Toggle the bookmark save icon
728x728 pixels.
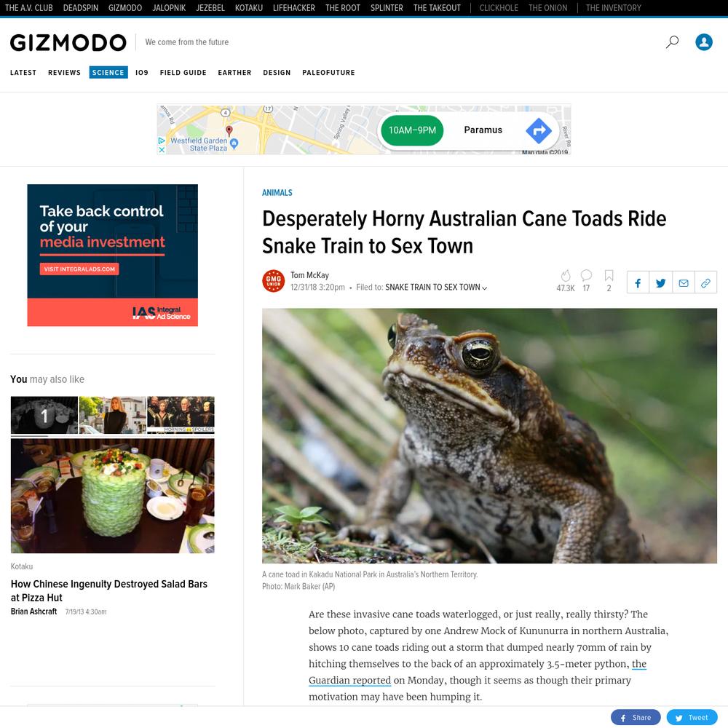point(609,276)
